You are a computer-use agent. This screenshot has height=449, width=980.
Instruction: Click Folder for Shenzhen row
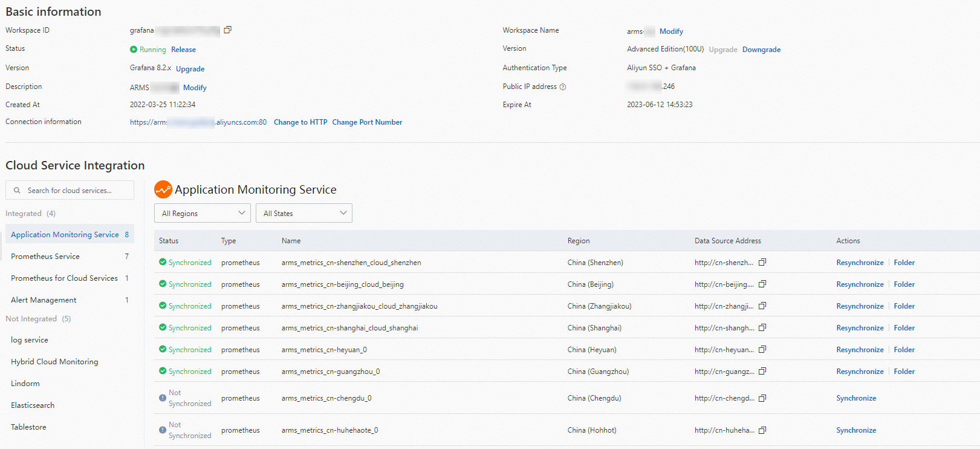tap(904, 263)
